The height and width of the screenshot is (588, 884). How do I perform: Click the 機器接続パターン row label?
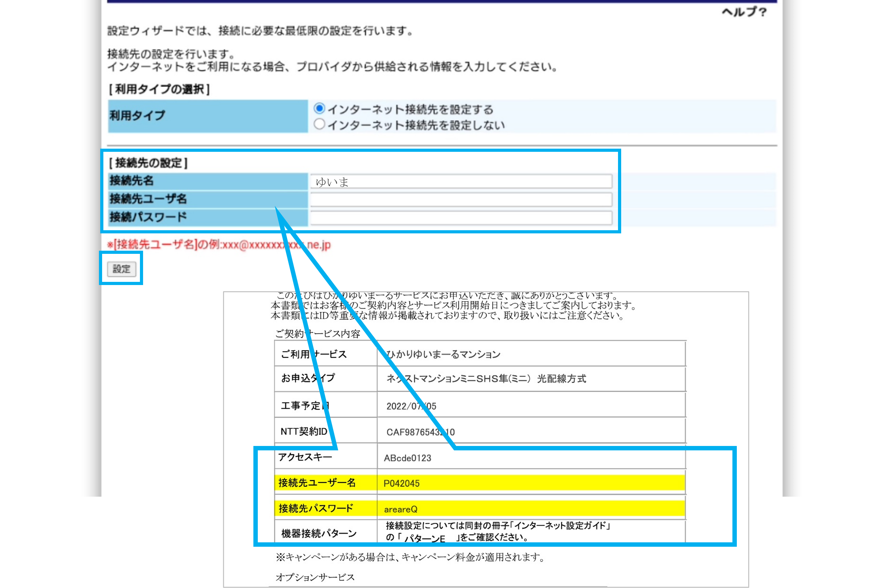319,533
